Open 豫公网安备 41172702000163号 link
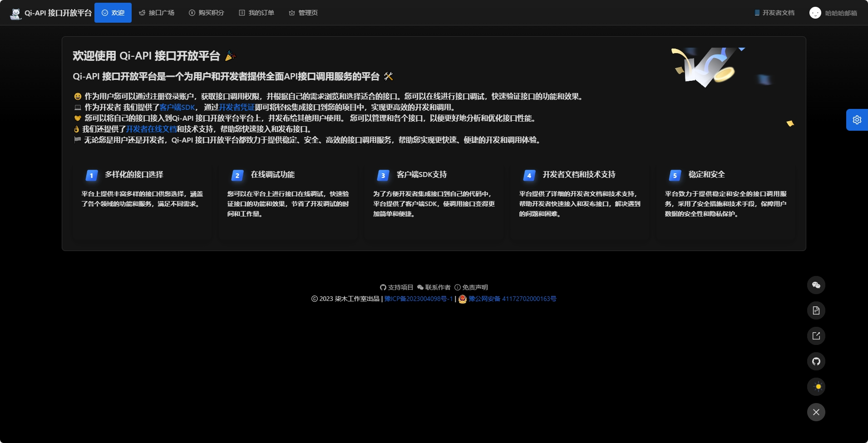Viewport: 868px width, 443px height. coord(513,299)
